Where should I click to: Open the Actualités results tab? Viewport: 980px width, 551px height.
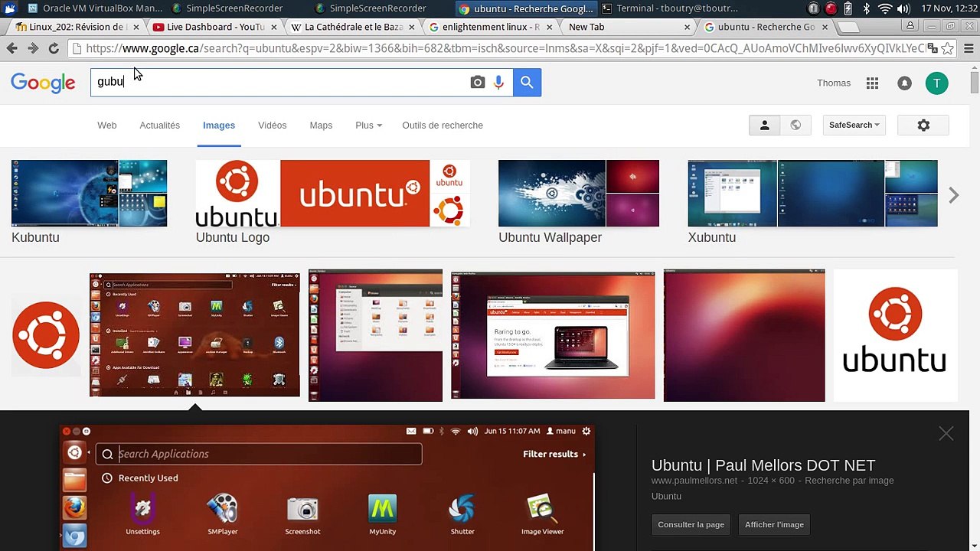160,126
